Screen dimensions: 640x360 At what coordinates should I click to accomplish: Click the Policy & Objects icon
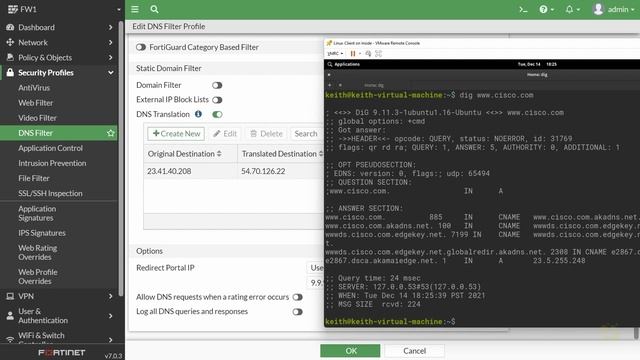(x=10, y=58)
